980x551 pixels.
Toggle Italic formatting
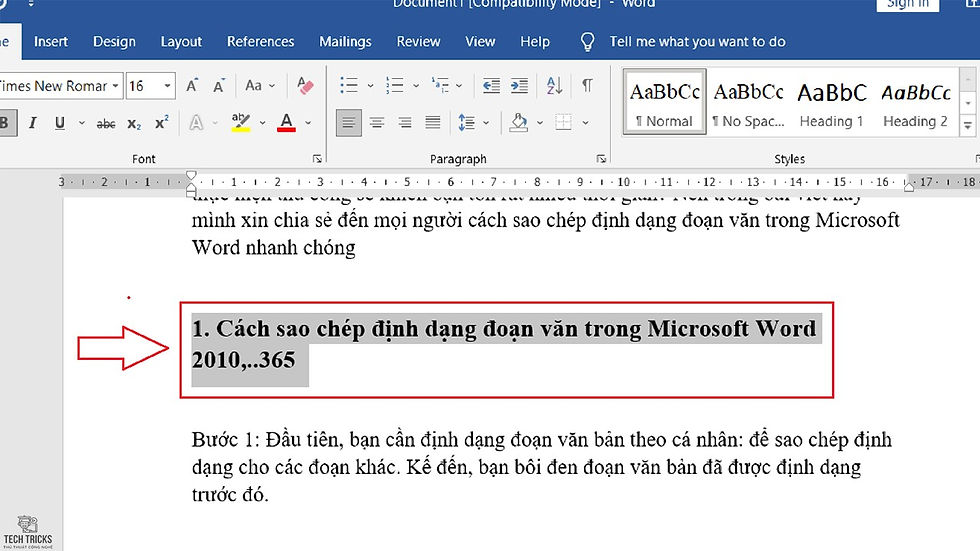pos(32,123)
